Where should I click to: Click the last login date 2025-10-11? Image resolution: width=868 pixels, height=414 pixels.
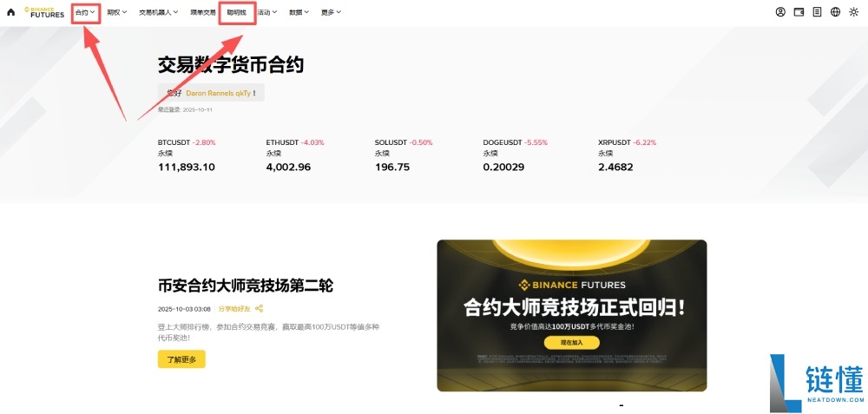(x=198, y=109)
